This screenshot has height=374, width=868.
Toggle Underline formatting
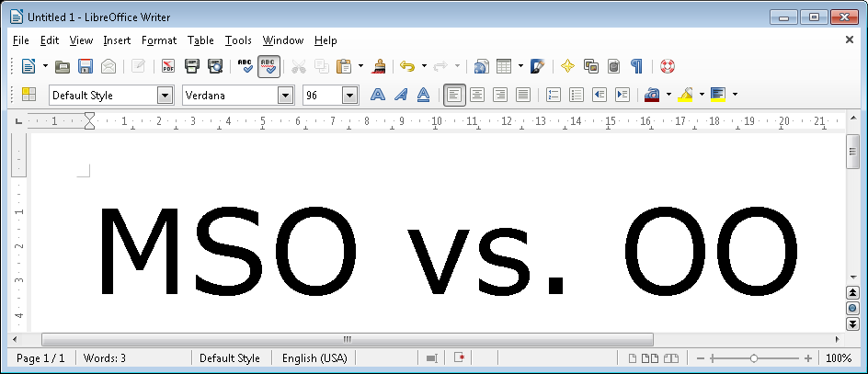424,95
